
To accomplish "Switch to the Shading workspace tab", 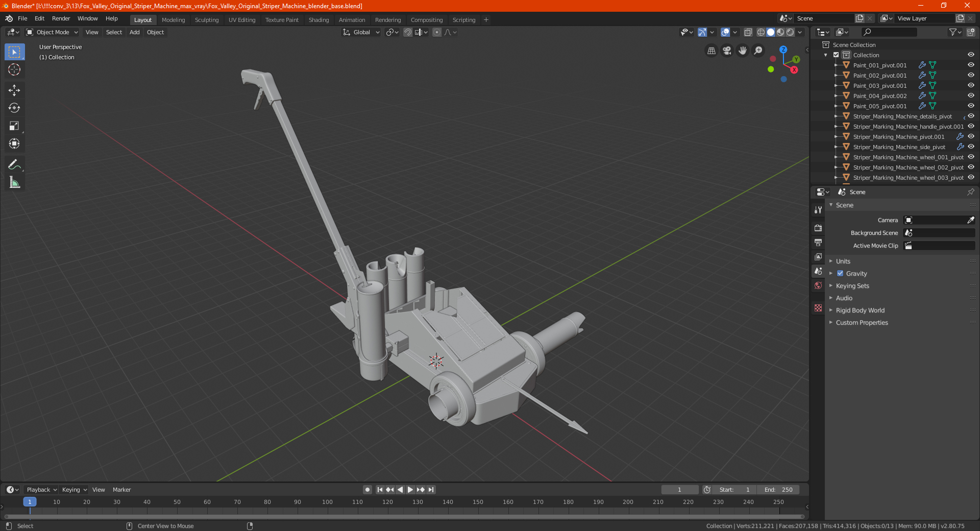I will [318, 20].
